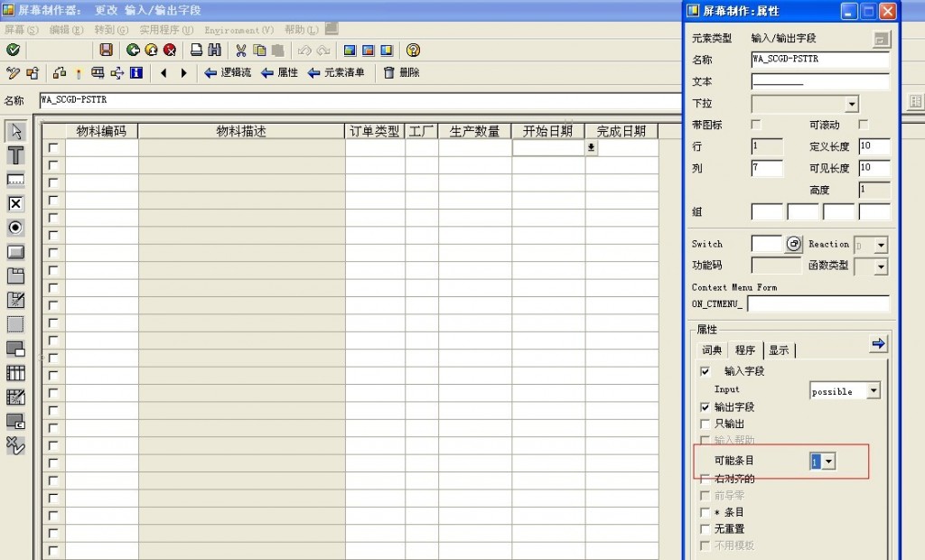The image size is (925, 560).
Task: Click the 逻辑流 button
Action: point(228,72)
